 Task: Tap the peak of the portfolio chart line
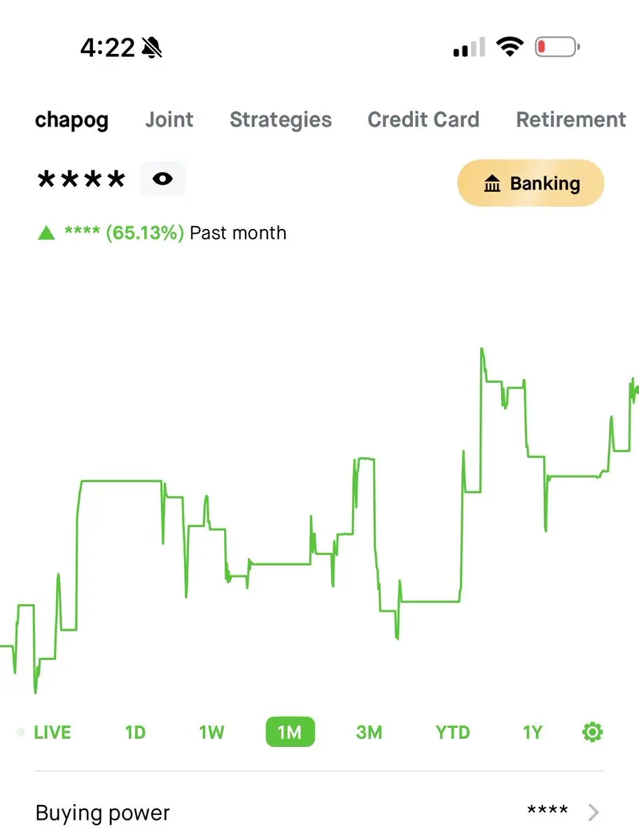tap(482, 349)
